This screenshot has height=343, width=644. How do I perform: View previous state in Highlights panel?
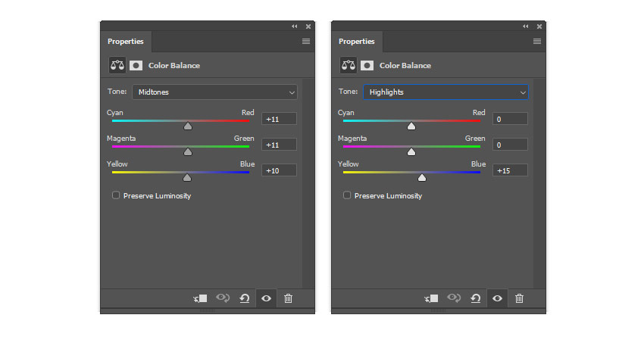[454, 298]
